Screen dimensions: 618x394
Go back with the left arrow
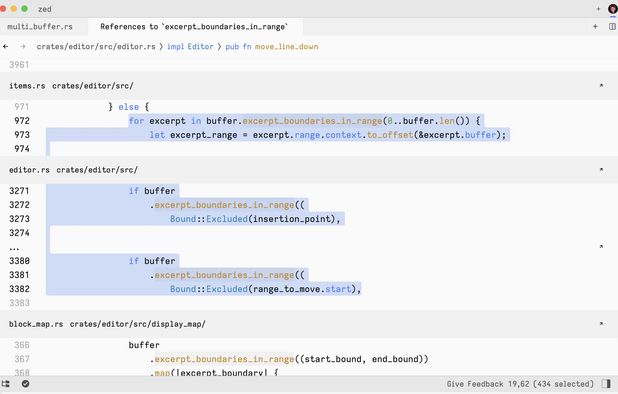coord(6,46)
